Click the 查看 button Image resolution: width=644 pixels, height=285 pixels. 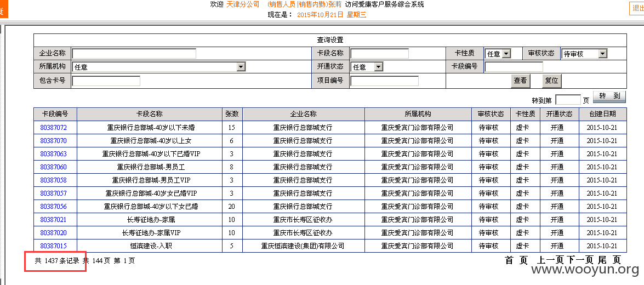click(x=520, y=81)
